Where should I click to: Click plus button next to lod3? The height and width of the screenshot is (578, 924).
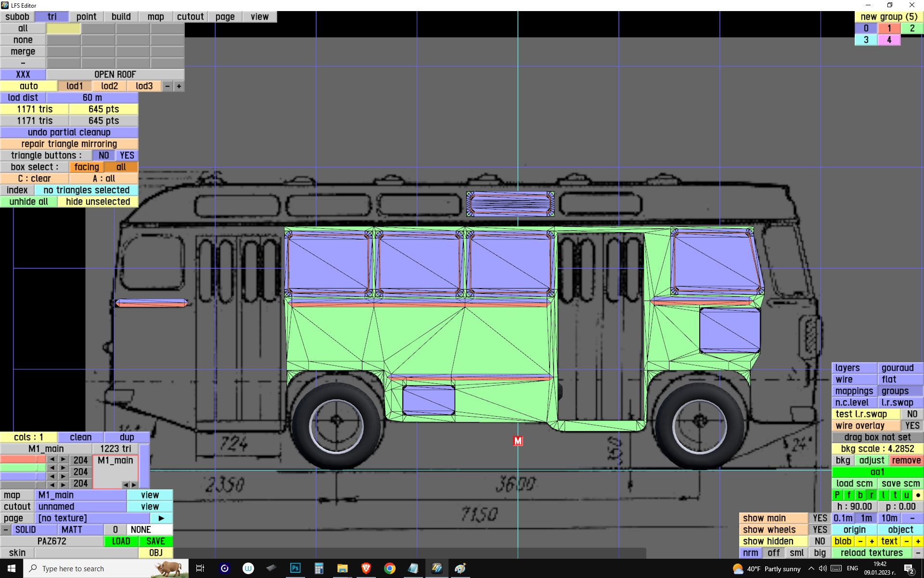point(179,86)
